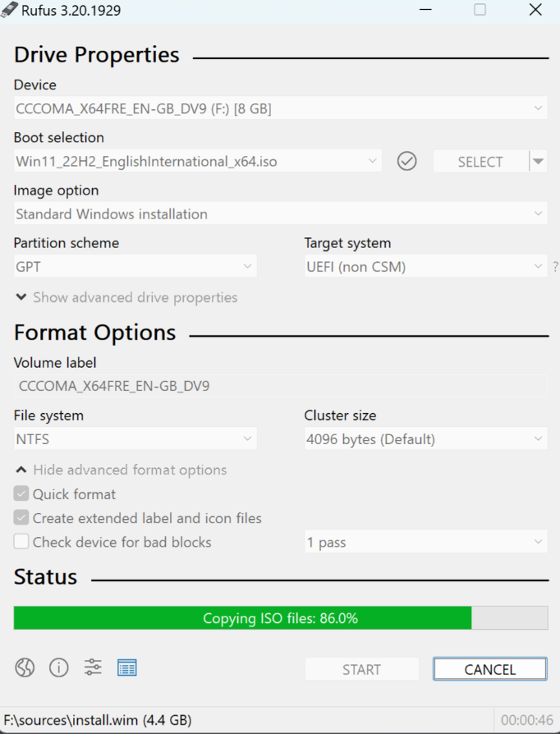
Task: Open the Device dropdown
Action: 280,108
